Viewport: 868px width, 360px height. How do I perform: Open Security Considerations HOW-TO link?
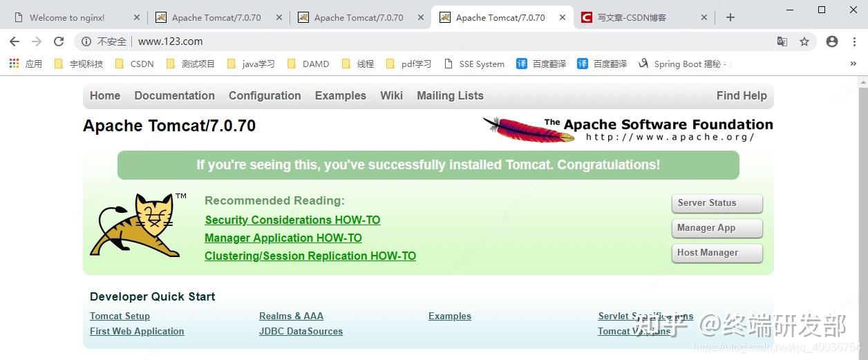click(292, 220)
